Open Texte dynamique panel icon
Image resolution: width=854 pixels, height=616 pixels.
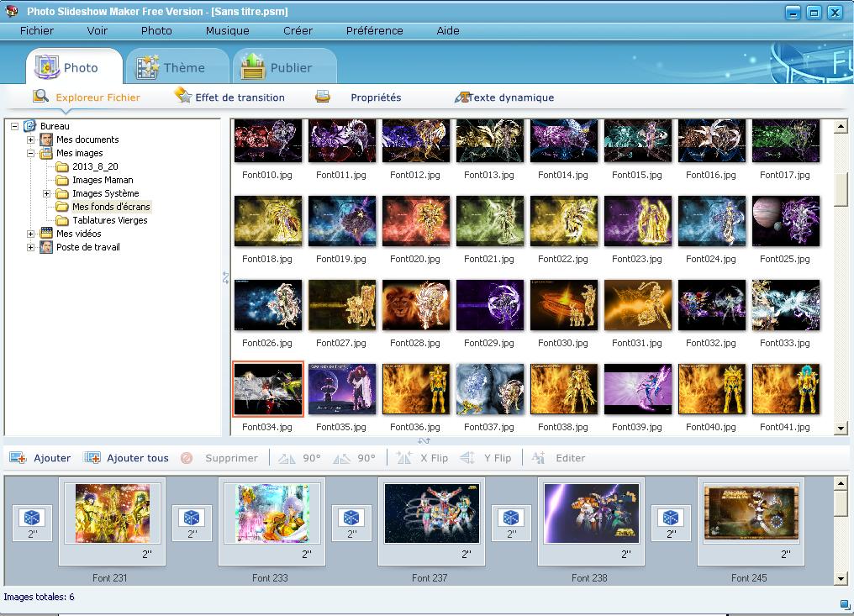[461, 97]
